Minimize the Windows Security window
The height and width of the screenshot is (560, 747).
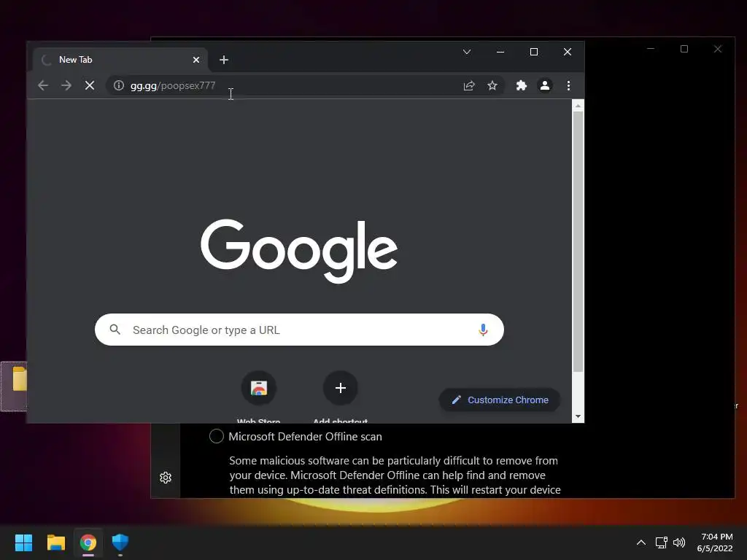tap(651, 49)
